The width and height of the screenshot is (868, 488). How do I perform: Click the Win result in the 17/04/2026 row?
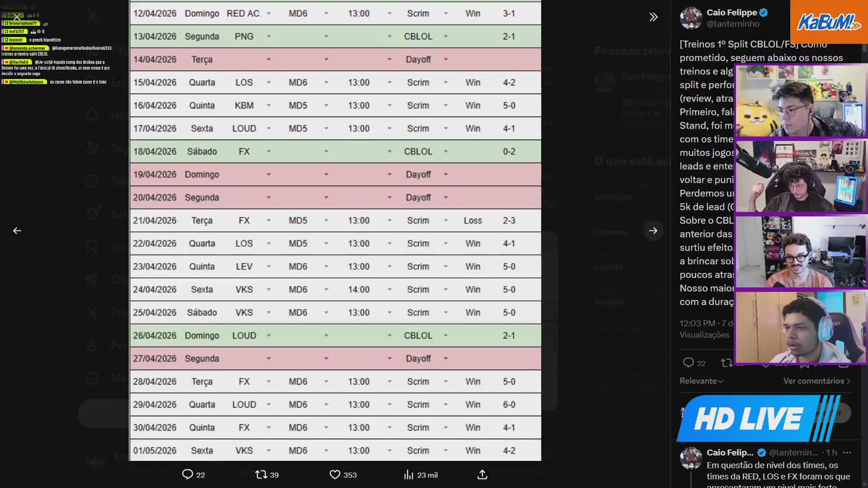(473, 128)
